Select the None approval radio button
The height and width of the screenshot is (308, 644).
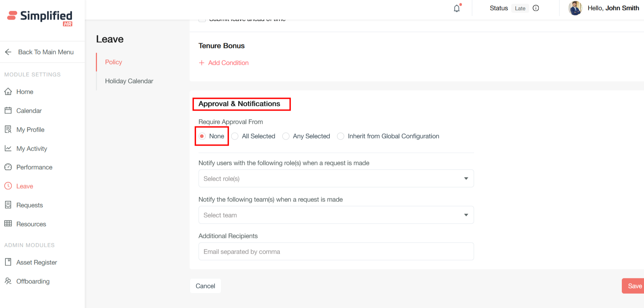point(202,136)
